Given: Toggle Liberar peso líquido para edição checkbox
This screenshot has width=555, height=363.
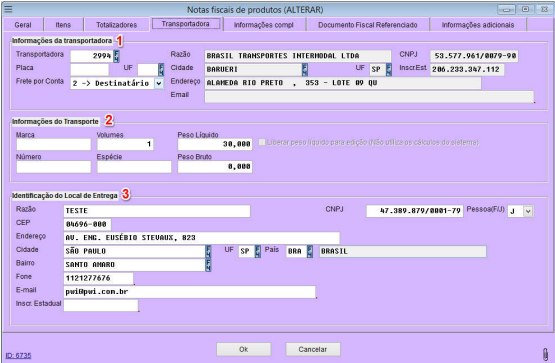Looking at the screenshot, I should 262,142.
